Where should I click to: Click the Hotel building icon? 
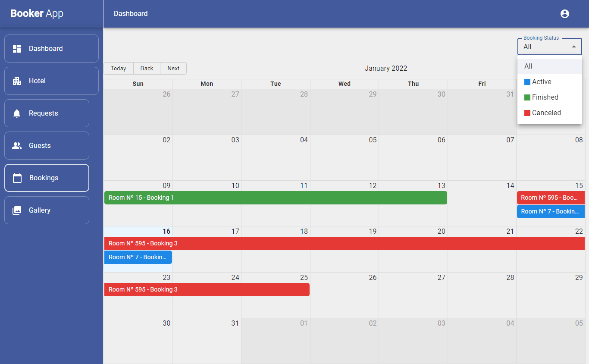coord(17,81)
